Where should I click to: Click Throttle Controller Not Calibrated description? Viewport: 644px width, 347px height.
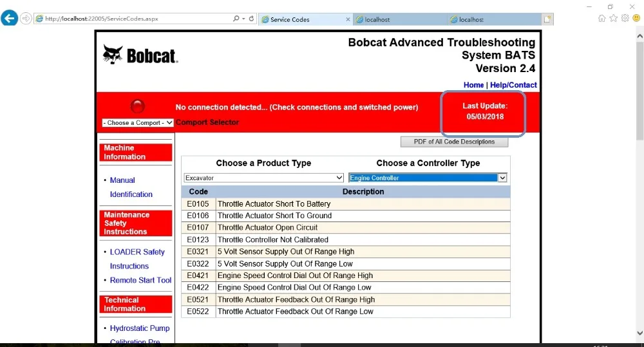[x=272, y=239]
